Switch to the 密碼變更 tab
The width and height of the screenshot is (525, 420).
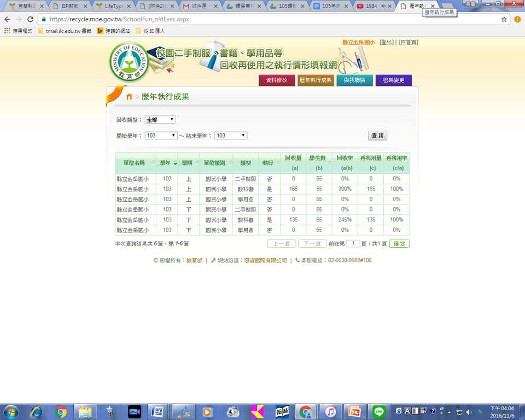click(393, 80)
